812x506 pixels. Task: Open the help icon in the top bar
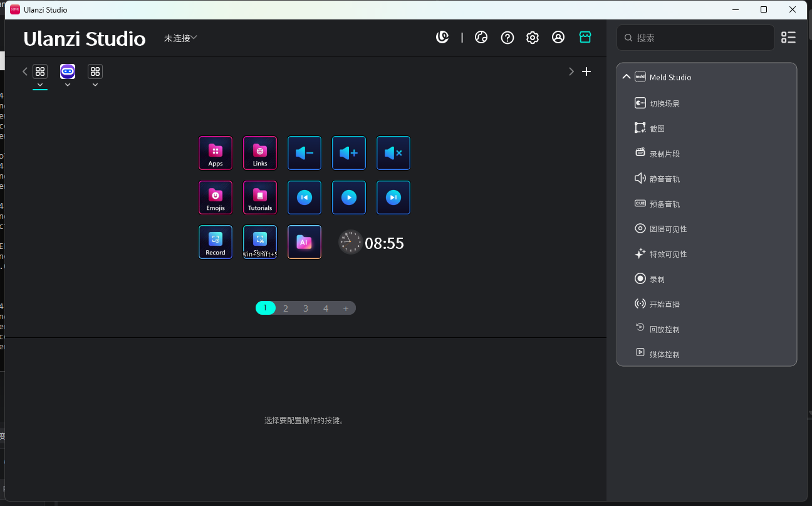[x=507, y=37]
